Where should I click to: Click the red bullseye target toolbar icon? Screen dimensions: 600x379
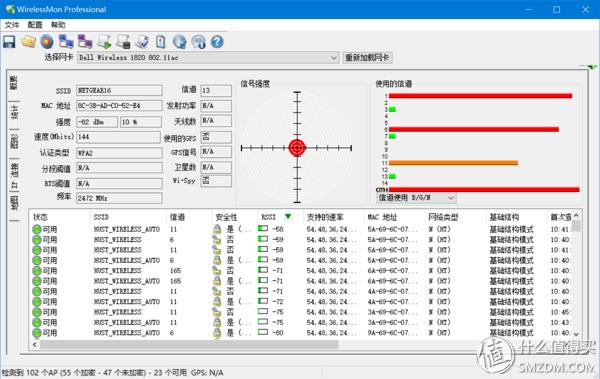[x=47, y=42]
